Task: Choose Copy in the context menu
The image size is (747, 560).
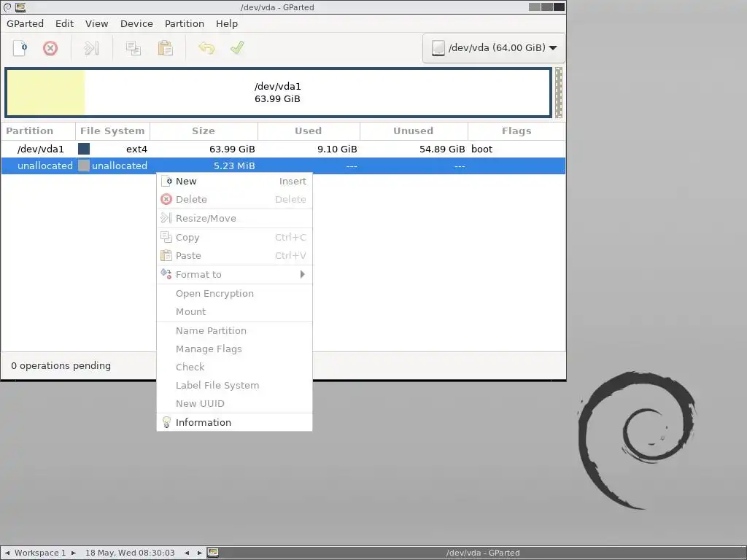Action: [234, 237]
